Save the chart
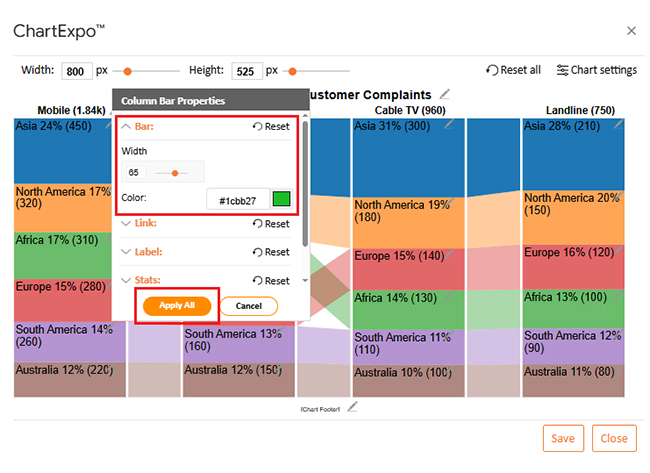The width and height of the screenshot is (650, 473). pyautogui.click(x=562, y=438)
